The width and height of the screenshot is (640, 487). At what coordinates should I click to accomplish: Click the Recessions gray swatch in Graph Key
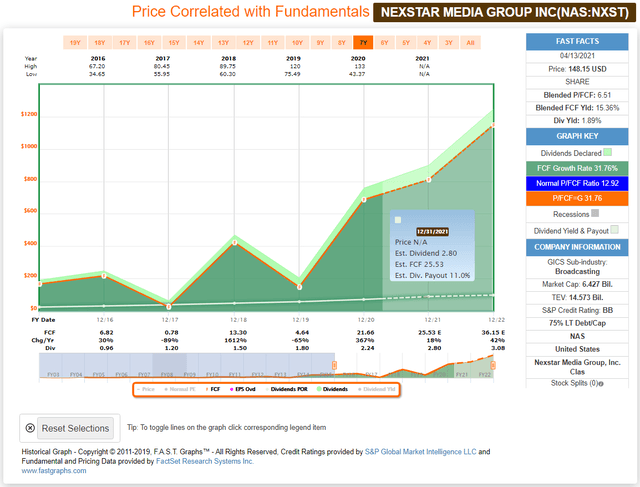[595, 213]
